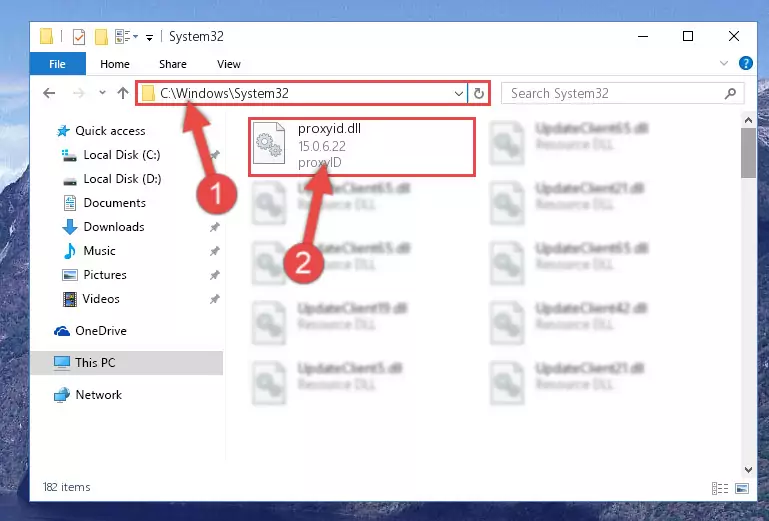The height and width of the screenshot is (521, 769).
Task: Click the vertical scrollbar thumb
Action: (x=748, y=153)
